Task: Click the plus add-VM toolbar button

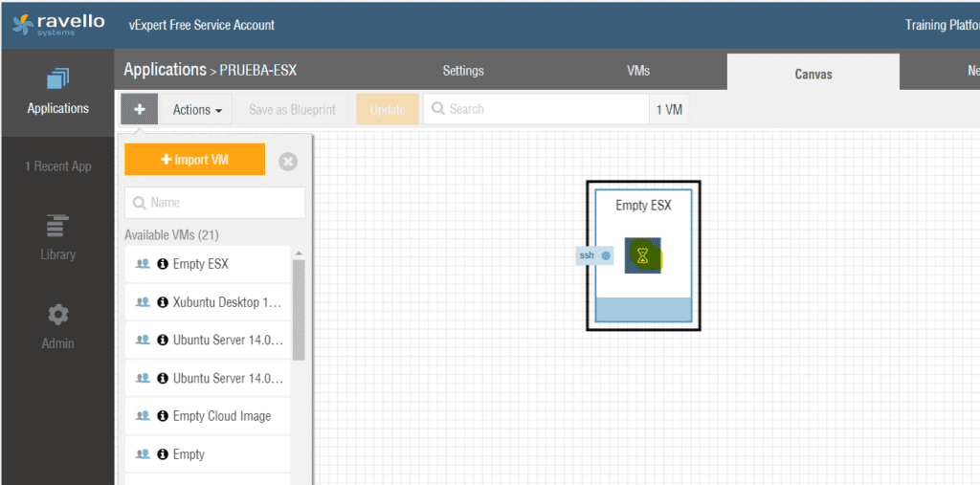Action: point(140,109)
